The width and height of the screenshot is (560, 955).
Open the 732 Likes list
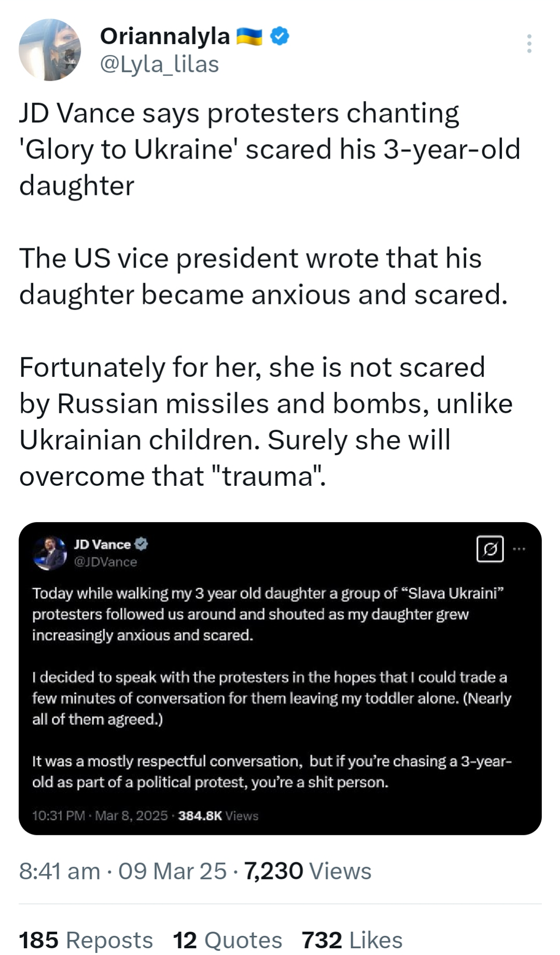(352, 940)
